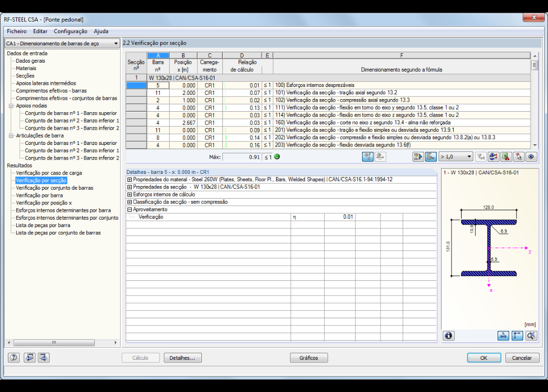
Task: Click the Excel export icon
Action: (x=506, y=157)
